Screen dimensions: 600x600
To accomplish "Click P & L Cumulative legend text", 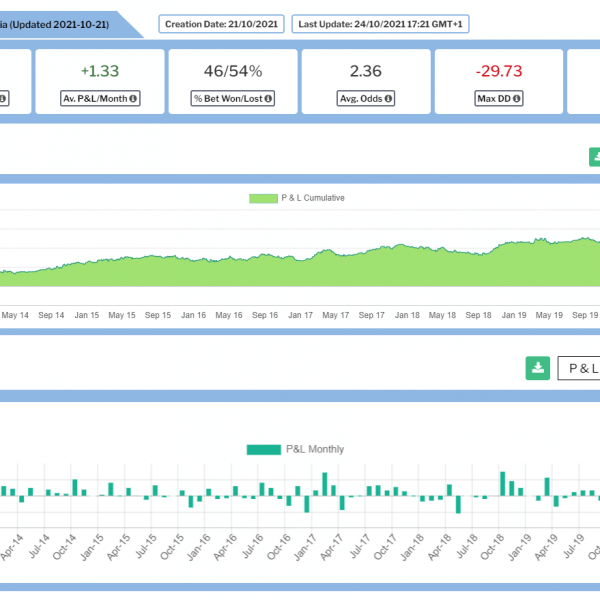I will pyautogui.click(x=313, y=198).
